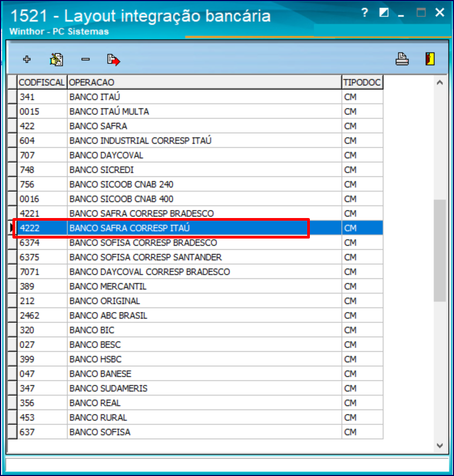Click the plus (add new layout) icon
This screenshot has height=476, width=454.
click(27, 59)
